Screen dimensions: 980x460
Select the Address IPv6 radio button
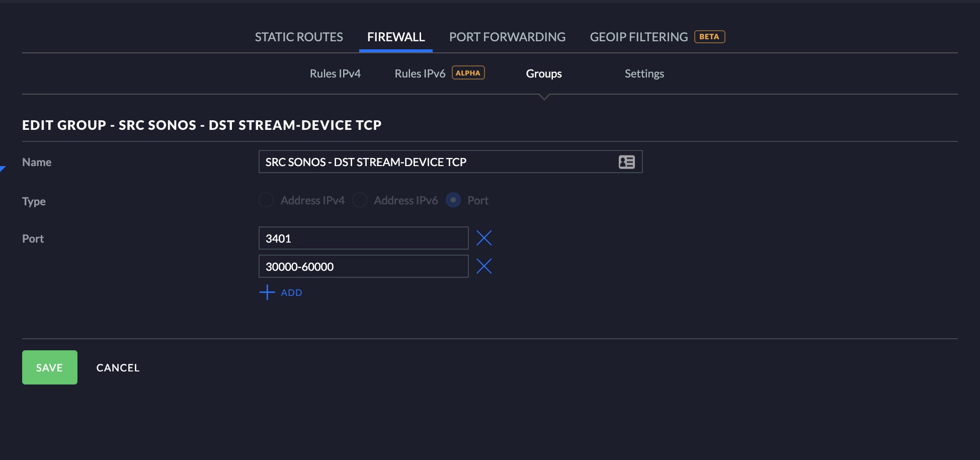(x=360, y=200)
